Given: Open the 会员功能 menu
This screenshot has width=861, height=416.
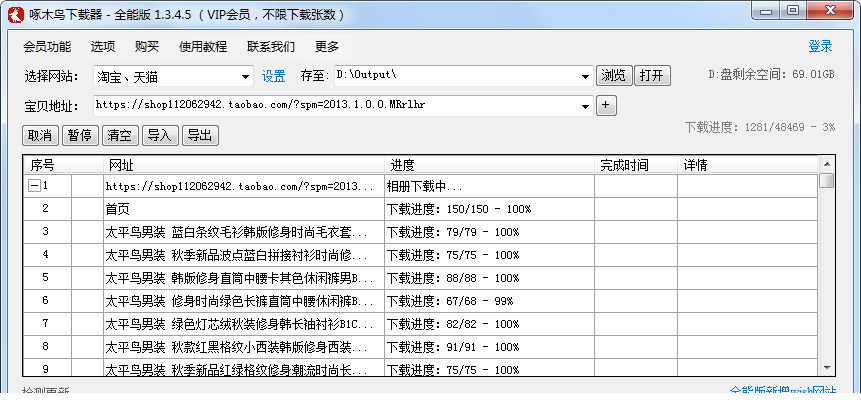Looking at the screenshot, I should (47, 46).
